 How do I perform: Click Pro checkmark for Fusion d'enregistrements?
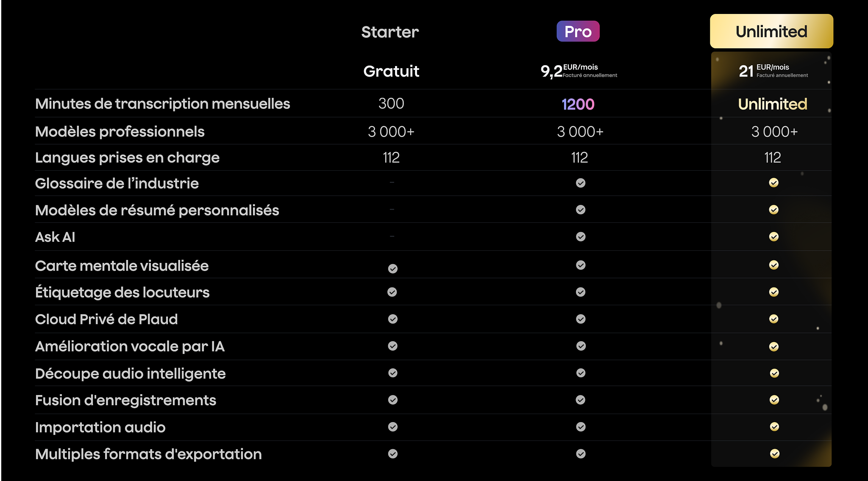coord(581,400)
